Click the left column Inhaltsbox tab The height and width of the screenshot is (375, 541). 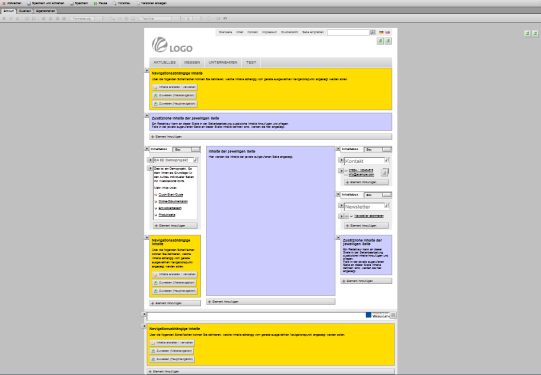click(159, 149)
